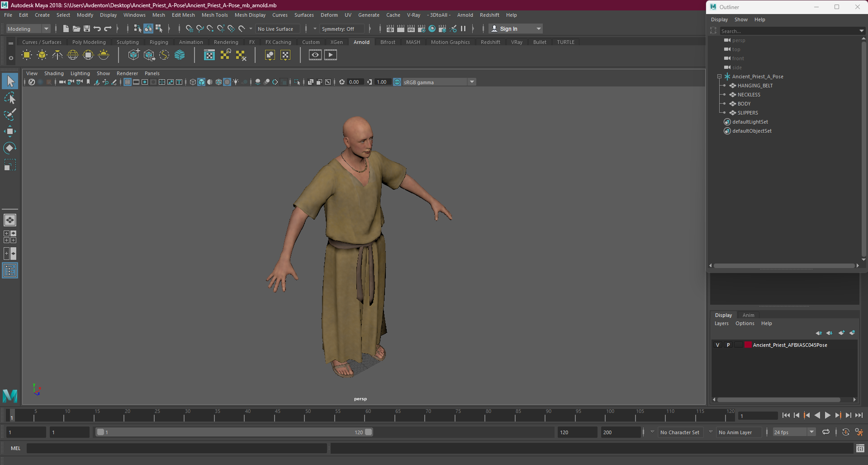Click the red layer color swatch

click(748, 345)
